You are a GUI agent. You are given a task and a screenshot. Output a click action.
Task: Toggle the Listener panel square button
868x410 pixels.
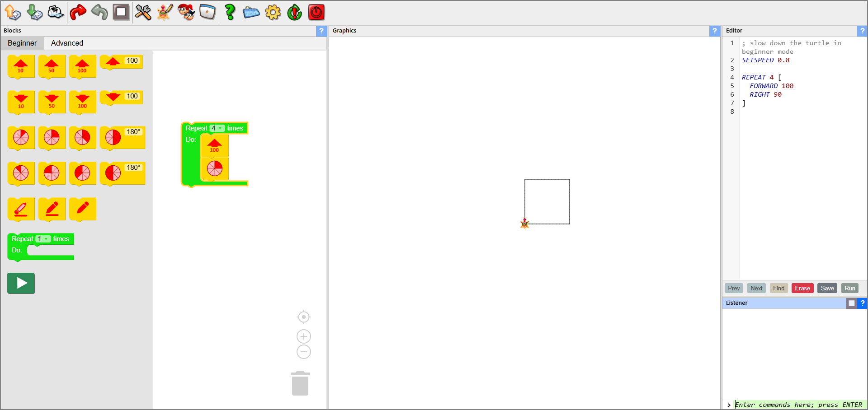(851, 303)
